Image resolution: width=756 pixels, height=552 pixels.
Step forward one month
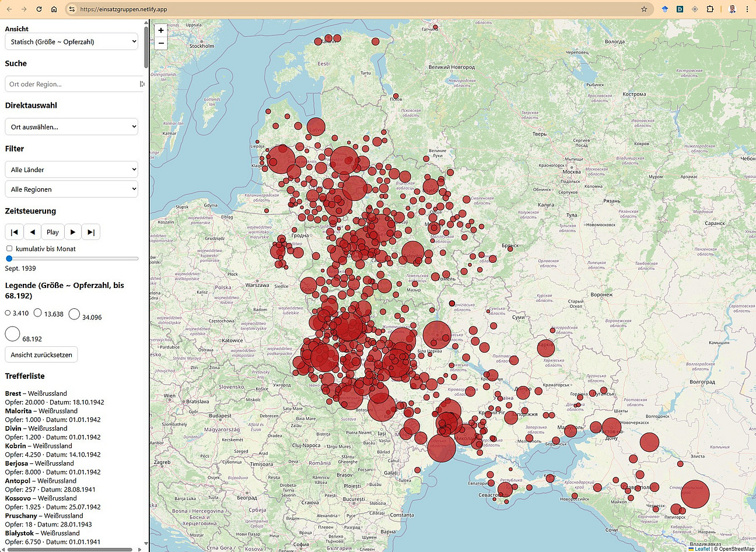click(73, 232)
